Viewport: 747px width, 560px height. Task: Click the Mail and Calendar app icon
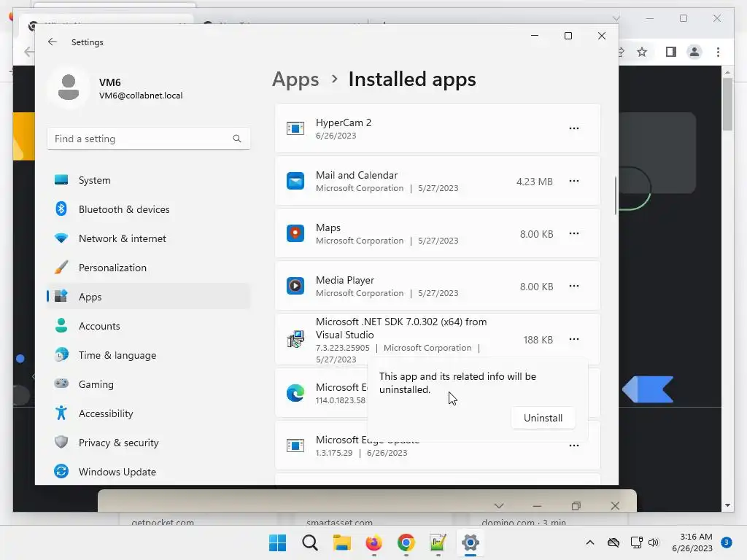295,181
